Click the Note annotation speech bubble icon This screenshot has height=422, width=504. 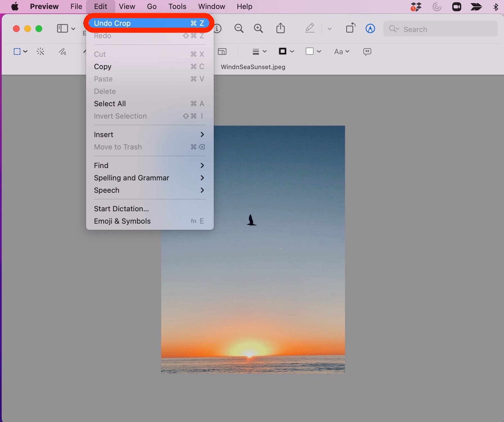[367, 51]
